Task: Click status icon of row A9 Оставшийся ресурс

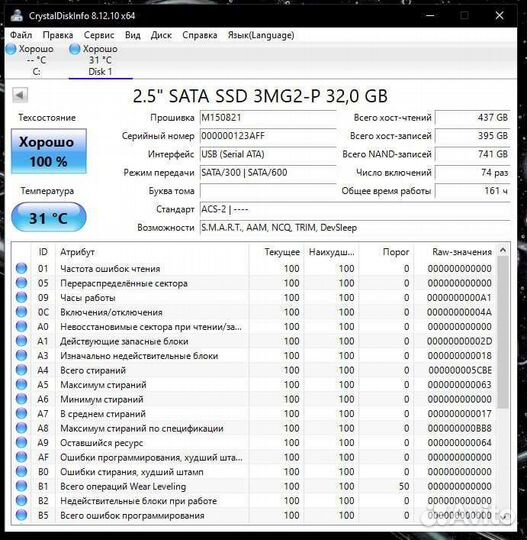Action: coord(21,443)
